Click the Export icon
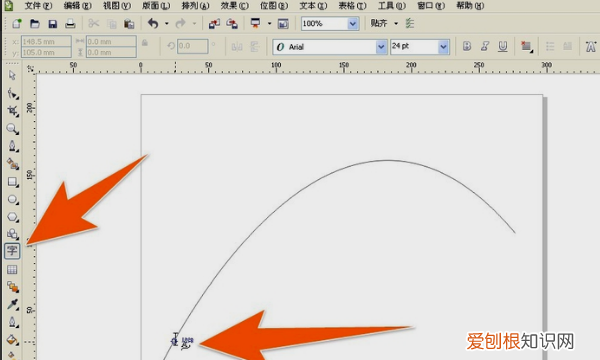Viewport: 600px width, 360px height. click(x=232, y=24)
